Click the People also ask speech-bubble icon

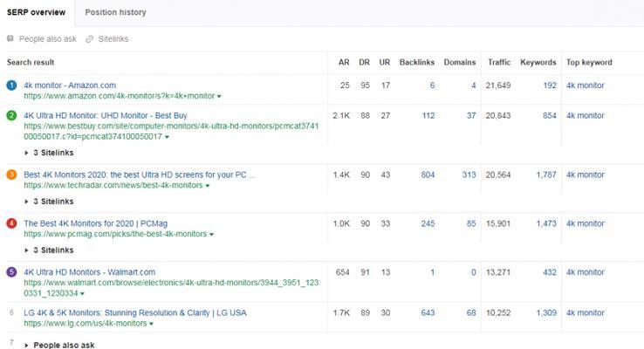pos(10,38)
